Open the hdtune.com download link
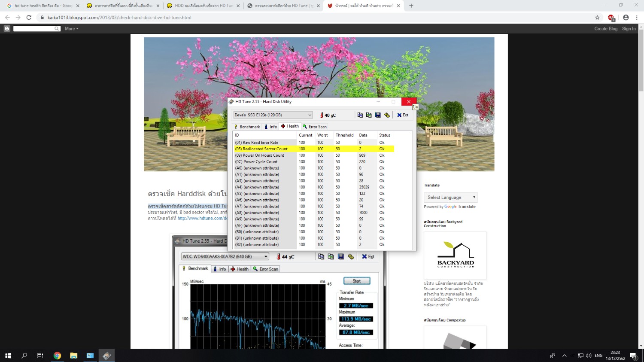 202,219
